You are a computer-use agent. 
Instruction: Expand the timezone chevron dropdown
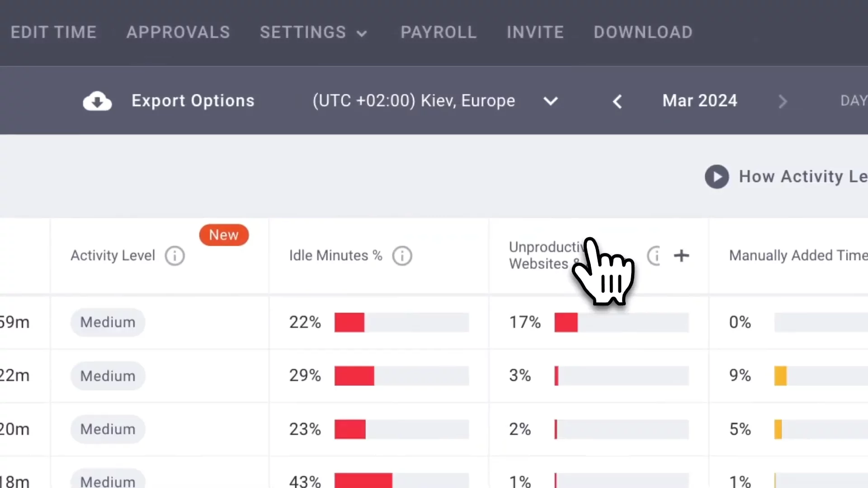(550, 101)
